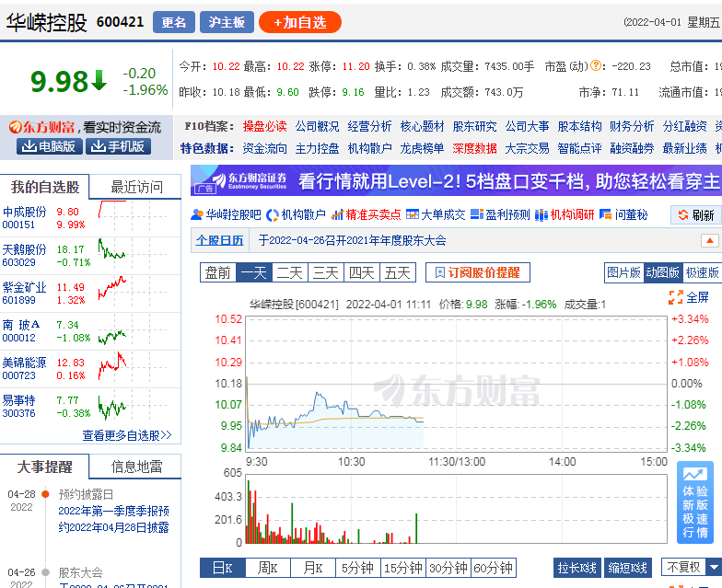Collapse the 个股日历 row with the orange arrow
This screenshot has height=588, width=722.
pos(709,240)
